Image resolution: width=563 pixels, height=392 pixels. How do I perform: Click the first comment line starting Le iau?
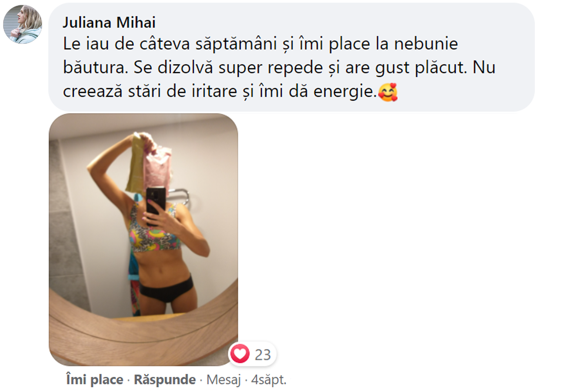(260, 44)
